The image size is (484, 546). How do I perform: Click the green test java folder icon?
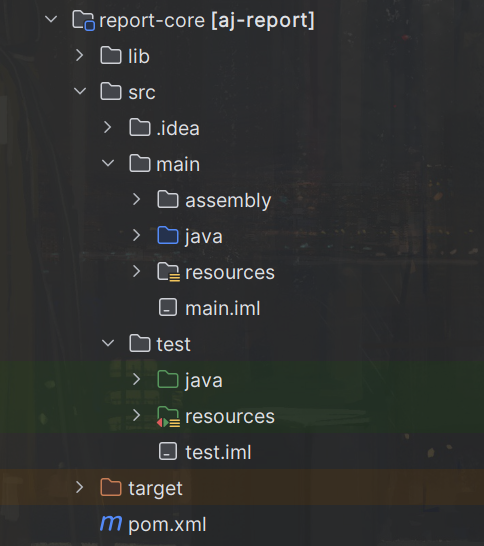tap(168, 379)
